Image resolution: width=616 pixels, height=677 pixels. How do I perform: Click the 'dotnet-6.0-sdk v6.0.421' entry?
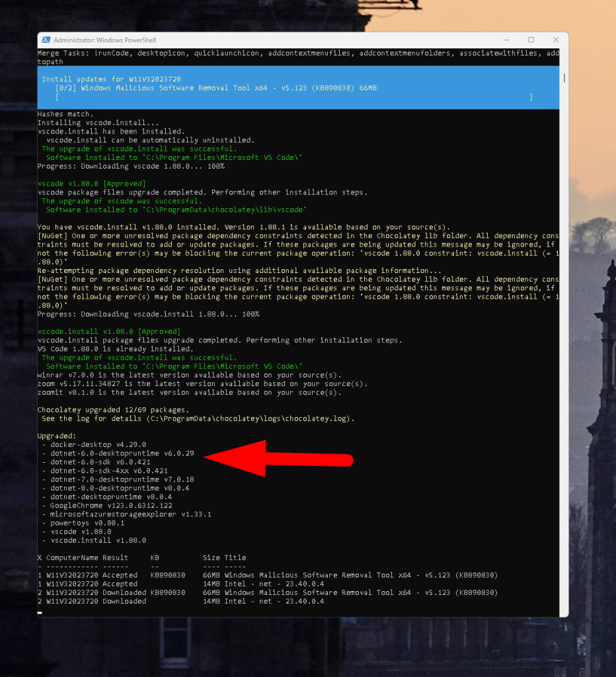(100, 461)
